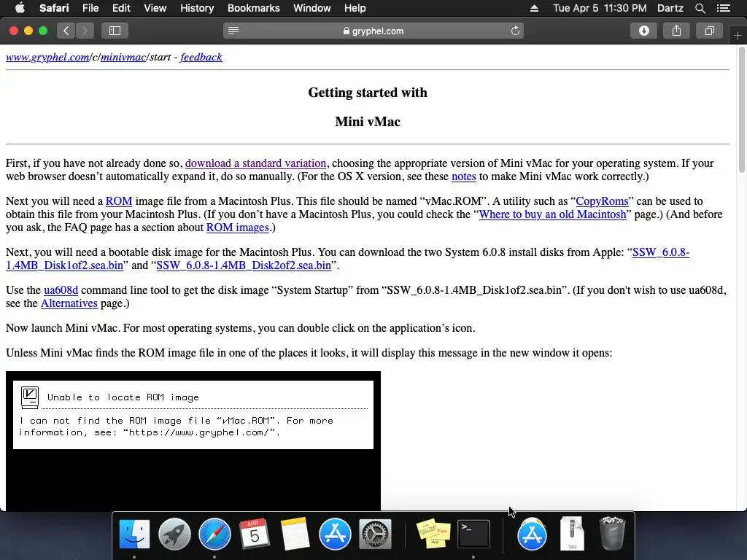Reload the gryphel.com page
747x560 pixels.
pos(515,31)
